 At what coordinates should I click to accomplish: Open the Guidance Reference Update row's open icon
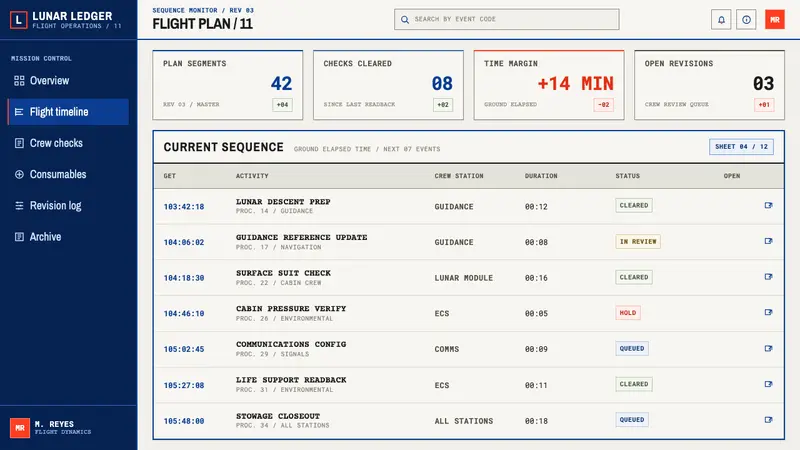click(768, 241)
